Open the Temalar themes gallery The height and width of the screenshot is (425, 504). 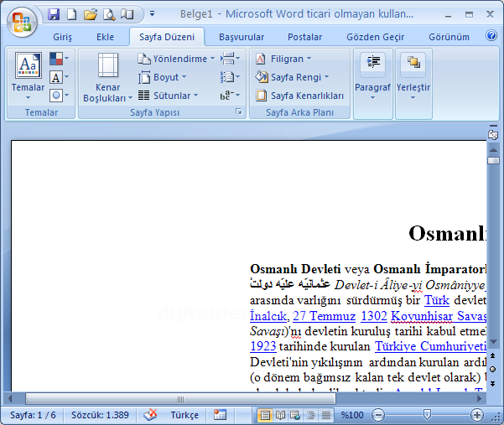28,76
